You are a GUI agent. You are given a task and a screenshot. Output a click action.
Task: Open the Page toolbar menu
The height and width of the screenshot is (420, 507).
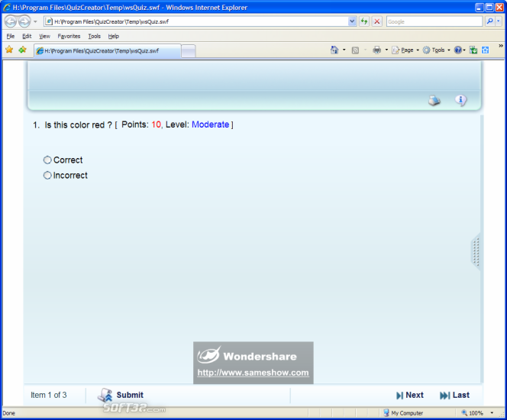(405, 50)
